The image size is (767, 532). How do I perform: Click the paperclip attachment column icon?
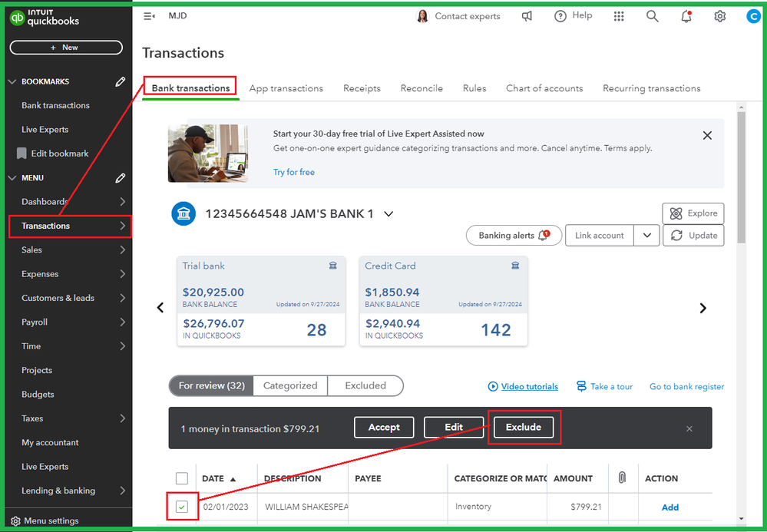622,477
